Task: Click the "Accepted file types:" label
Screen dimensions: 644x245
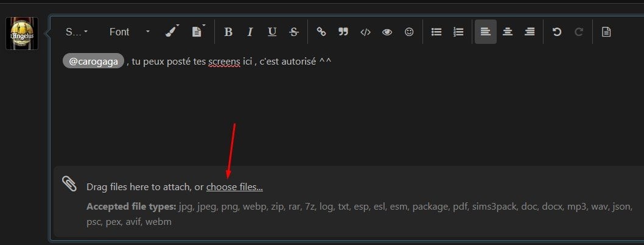Action: tap(131, 207)
